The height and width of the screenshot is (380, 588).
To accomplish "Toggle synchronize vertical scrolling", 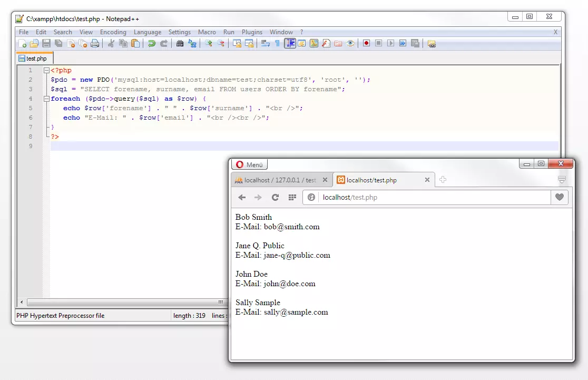I will click(x=238, y=43).
